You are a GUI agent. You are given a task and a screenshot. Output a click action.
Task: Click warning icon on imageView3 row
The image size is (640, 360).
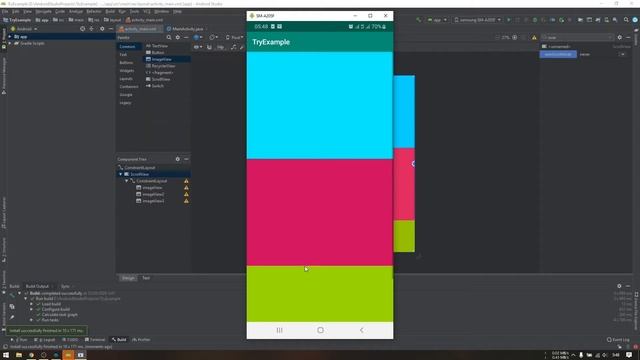click(x=186, y=201)
